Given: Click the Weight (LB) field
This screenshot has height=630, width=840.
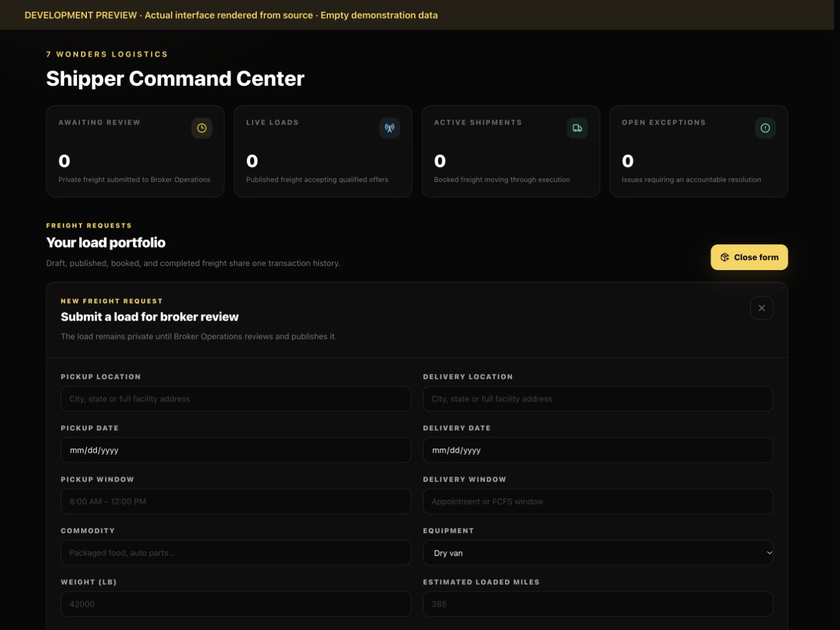Looking at the screenshot, I should click(x=236, y=604).
